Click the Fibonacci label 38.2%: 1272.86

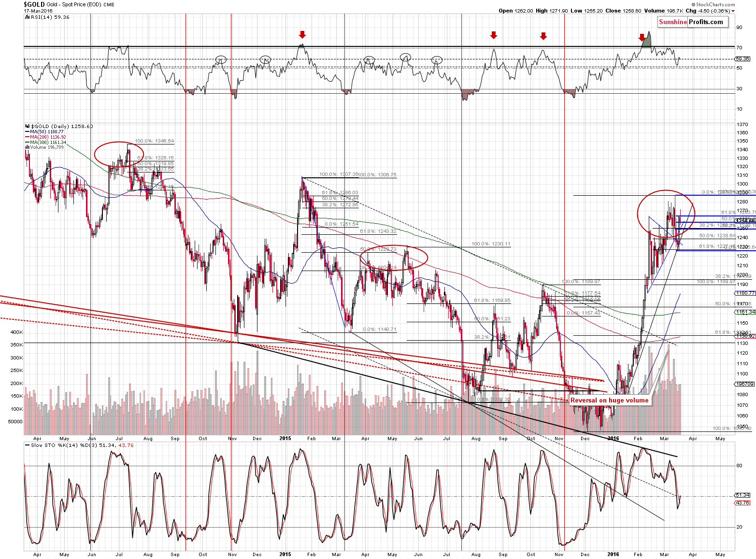340,204
